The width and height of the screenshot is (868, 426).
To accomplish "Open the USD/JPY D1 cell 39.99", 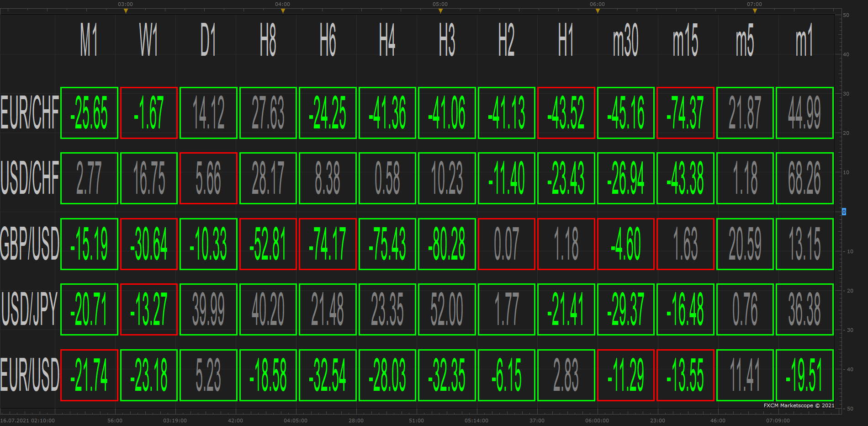I will (208, 309).
